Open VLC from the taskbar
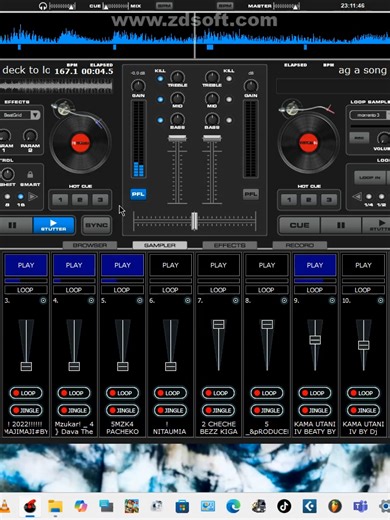Viewport: 390px width, 520px height. pos(4,506)
